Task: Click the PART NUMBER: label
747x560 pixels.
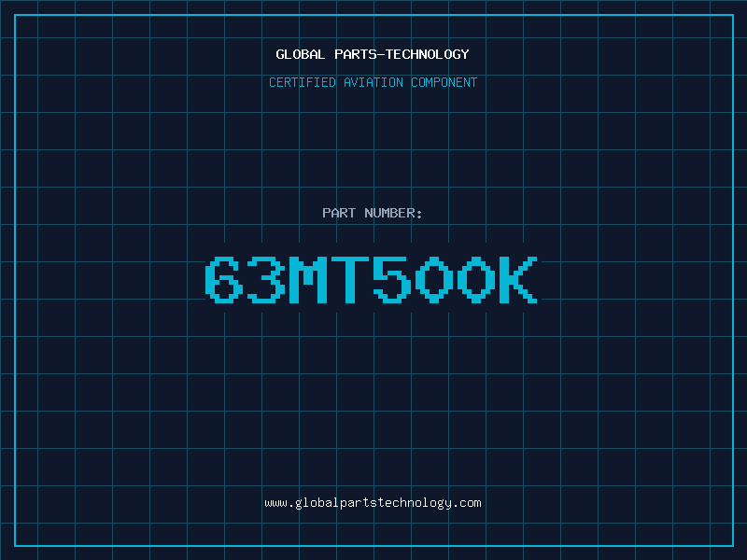Action: click(x=372, y=213)
